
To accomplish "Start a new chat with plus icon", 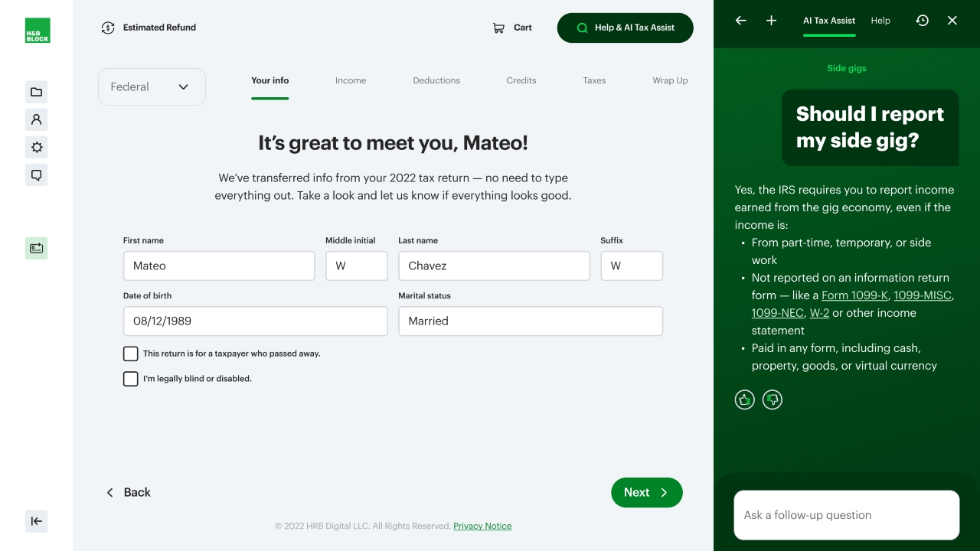I will coord(771,21).
